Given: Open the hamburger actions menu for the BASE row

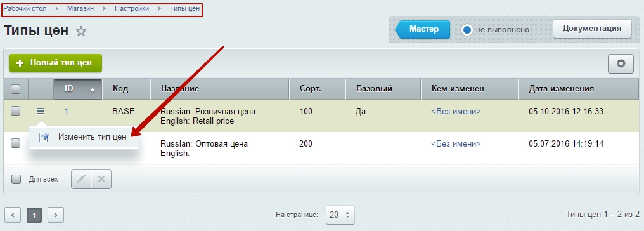Looking at the screenshot, I should pos(41,111).
